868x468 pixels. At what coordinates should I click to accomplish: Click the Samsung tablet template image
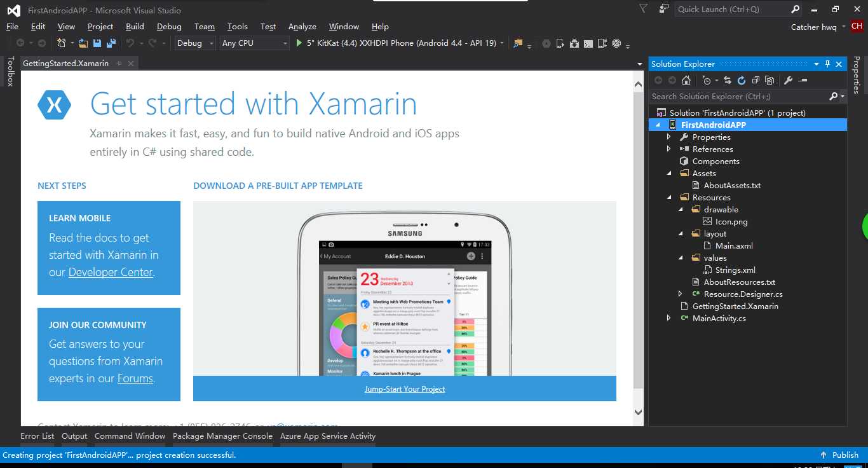pos(405,289)
